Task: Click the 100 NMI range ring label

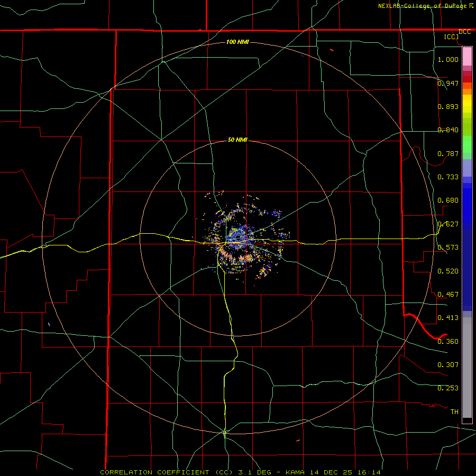Action: tap(237, 42)
